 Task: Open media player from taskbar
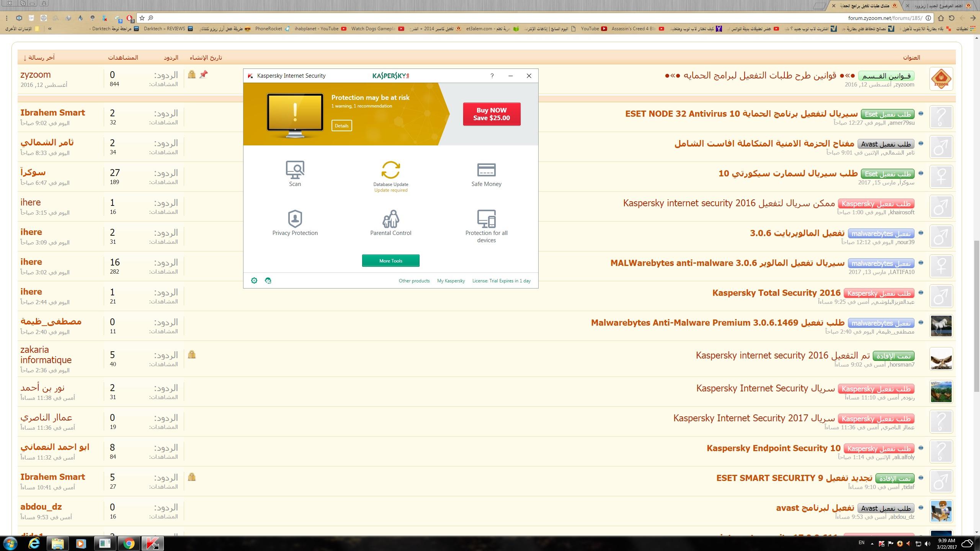coord(81,543)
